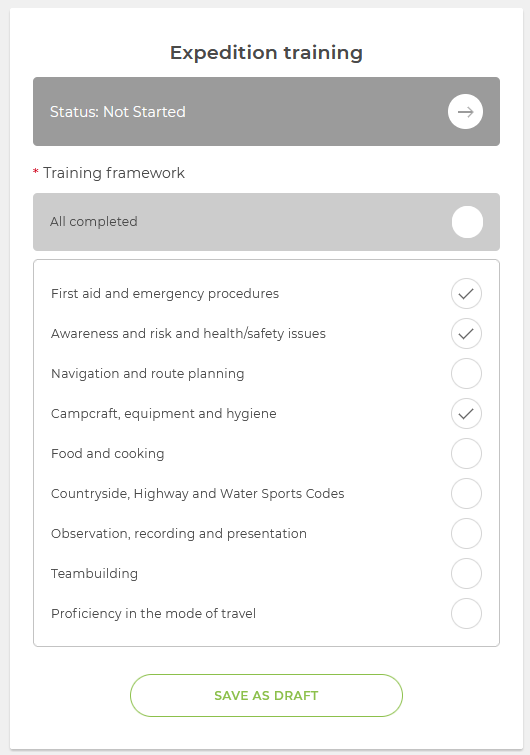Mark Teambuilding as completed
Screen dimensions: 530x755
466,573
